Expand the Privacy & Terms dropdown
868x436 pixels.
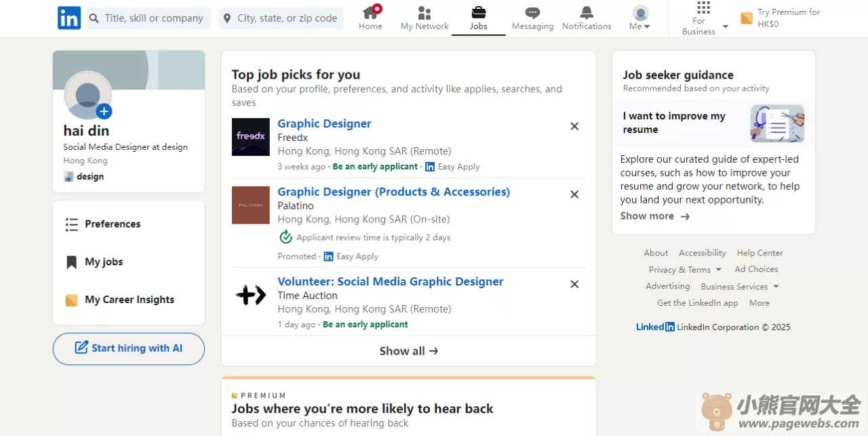click(685, 270)
